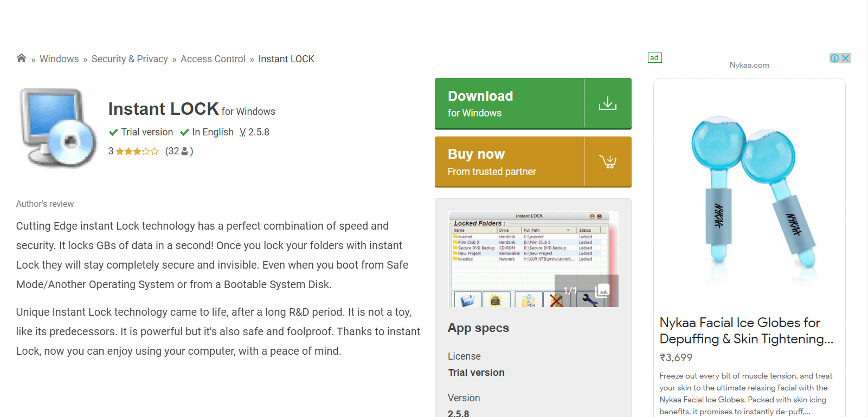Click the Instant LOCK application logo

58,128
